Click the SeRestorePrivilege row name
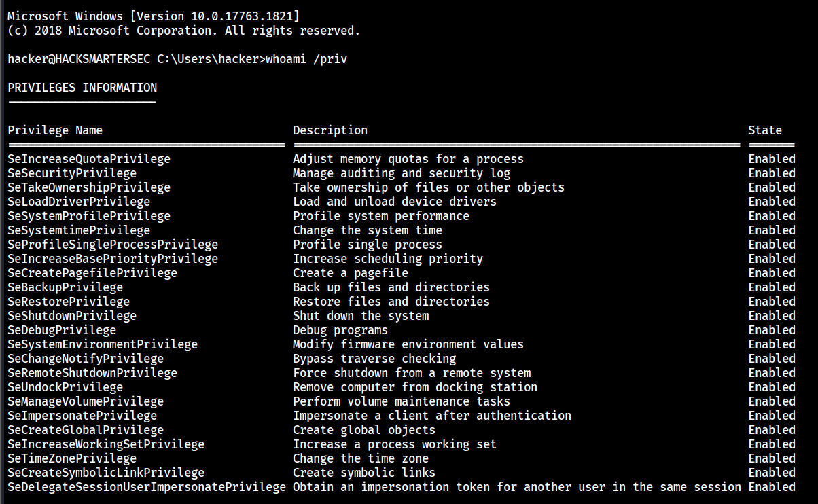Viewport: 818px width, 504px height. (x=69, y=302)
